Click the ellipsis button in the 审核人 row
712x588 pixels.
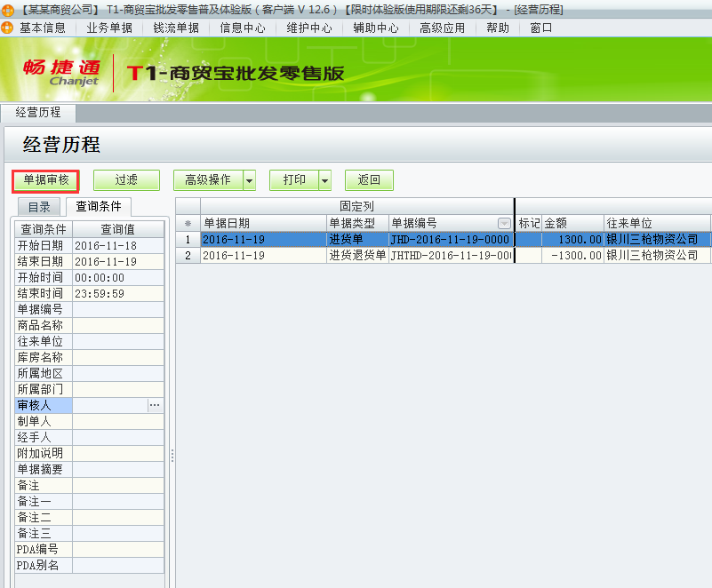coord(155,405)
